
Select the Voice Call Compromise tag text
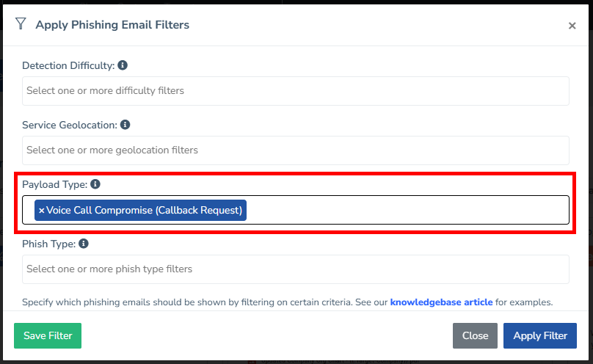pos(144,211)
